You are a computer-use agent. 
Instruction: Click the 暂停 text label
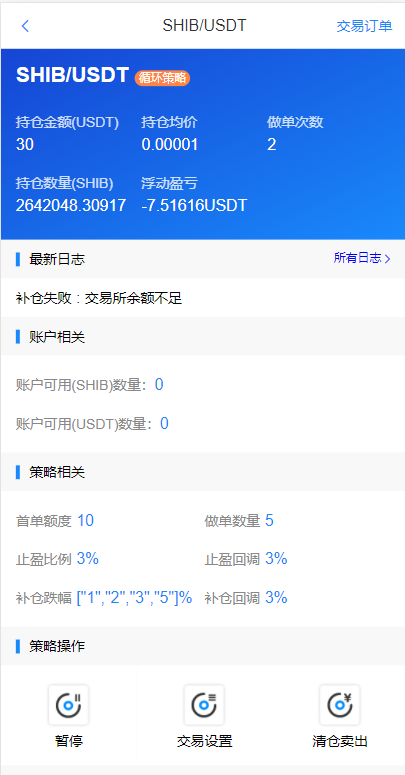point(68,741)
